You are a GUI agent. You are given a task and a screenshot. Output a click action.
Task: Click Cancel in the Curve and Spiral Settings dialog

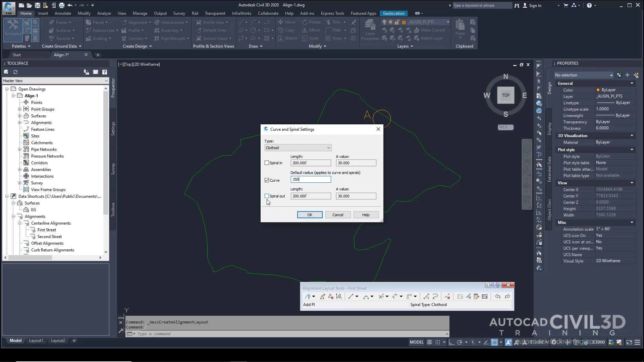pos(338,215)
